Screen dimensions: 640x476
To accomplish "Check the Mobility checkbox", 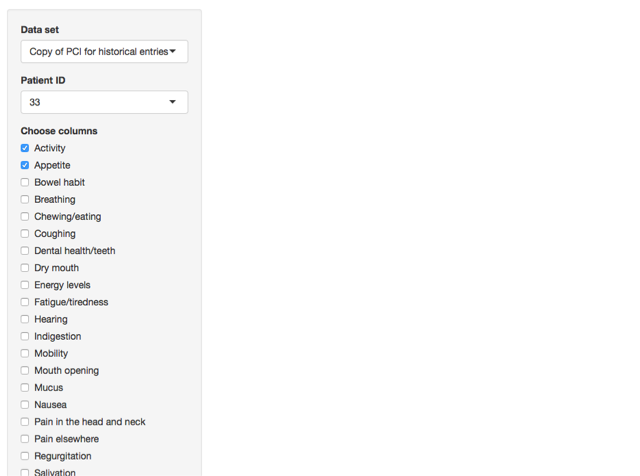I will point(25,353).
